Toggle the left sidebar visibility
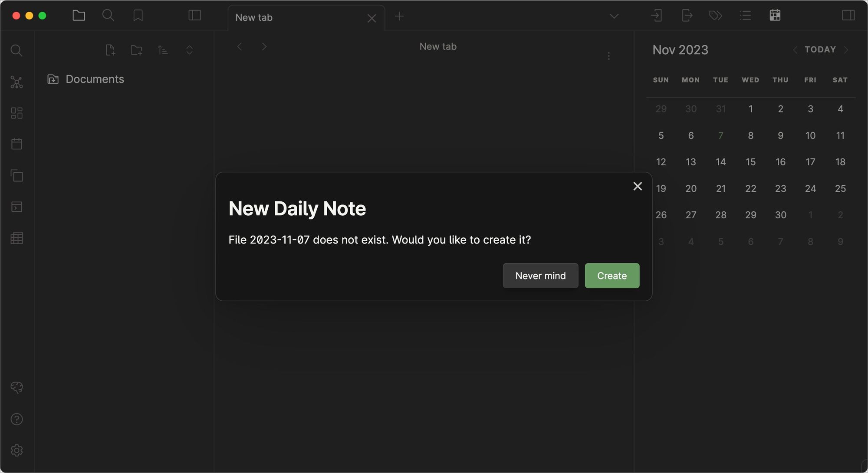The width and height of the screenshot is (868, 473). click(x=195, y=16)
